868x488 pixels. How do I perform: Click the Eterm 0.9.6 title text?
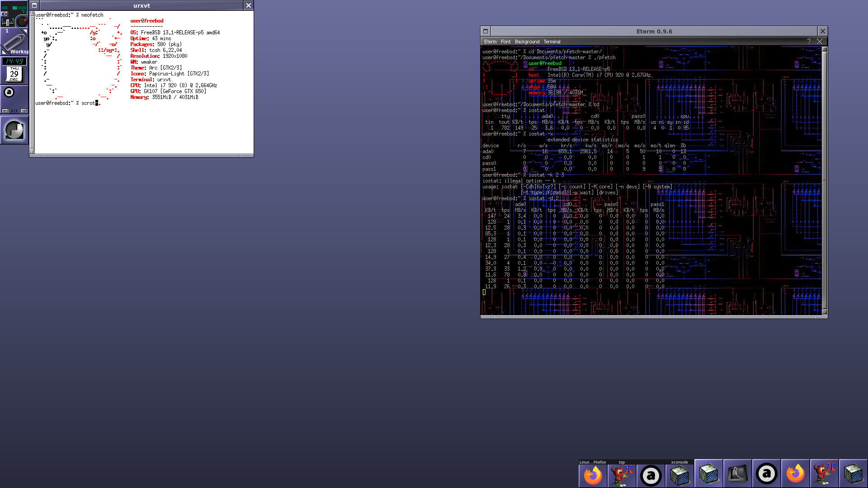[x=654, y=31]
